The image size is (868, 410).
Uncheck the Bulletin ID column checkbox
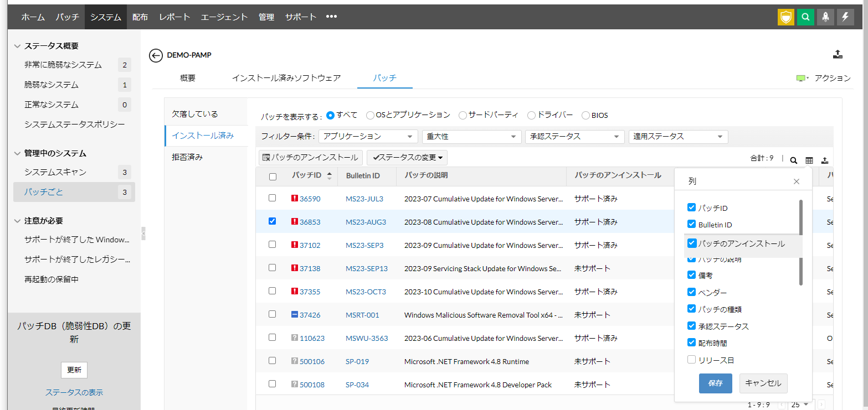pyautogui.click(x=691, y=225)
